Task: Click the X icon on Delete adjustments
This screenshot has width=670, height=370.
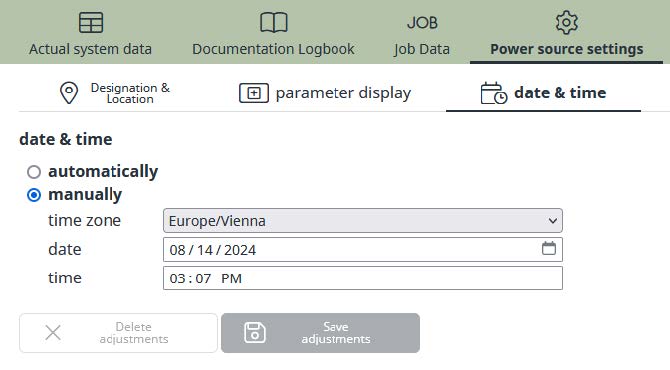Action: point(53,333)
